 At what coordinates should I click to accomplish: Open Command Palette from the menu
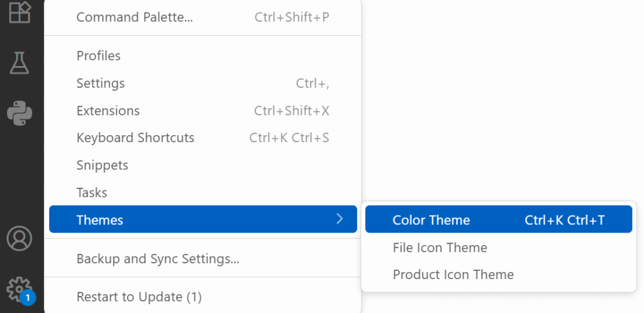click(x=134, y=18)
